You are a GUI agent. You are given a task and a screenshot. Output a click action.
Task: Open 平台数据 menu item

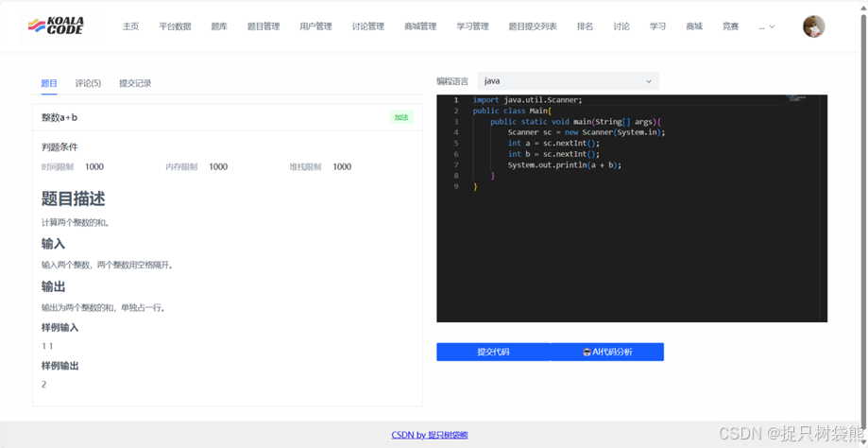(175, 26)
